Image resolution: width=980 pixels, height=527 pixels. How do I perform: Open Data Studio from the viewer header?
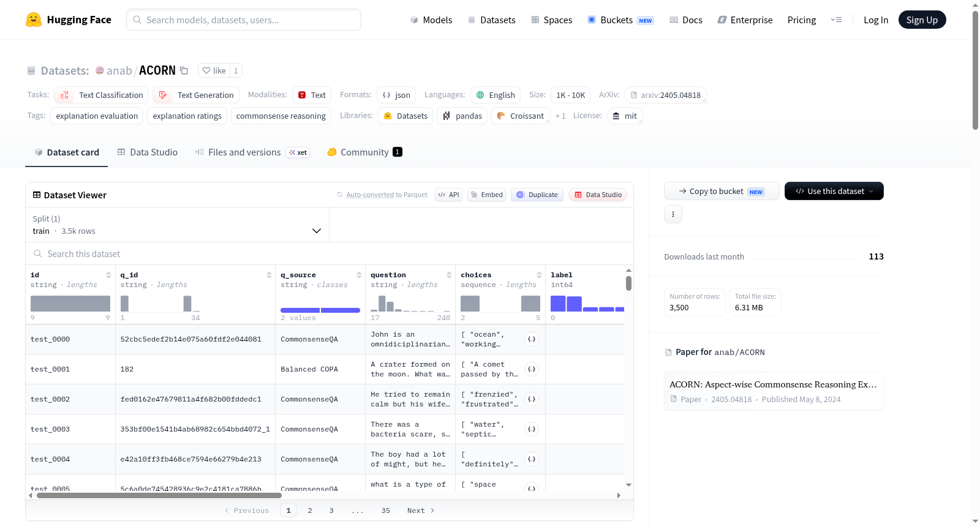pos(598,195)
